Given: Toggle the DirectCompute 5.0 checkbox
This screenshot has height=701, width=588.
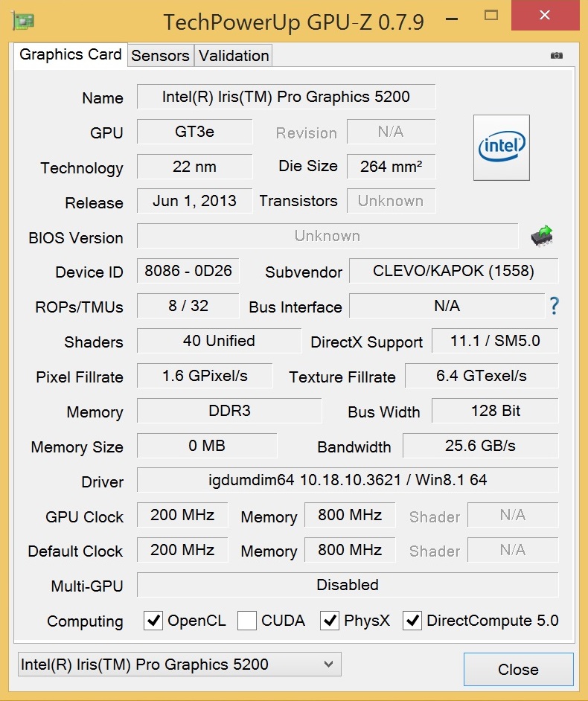Looking at the screenshot, I should click(x=412, y=621).
